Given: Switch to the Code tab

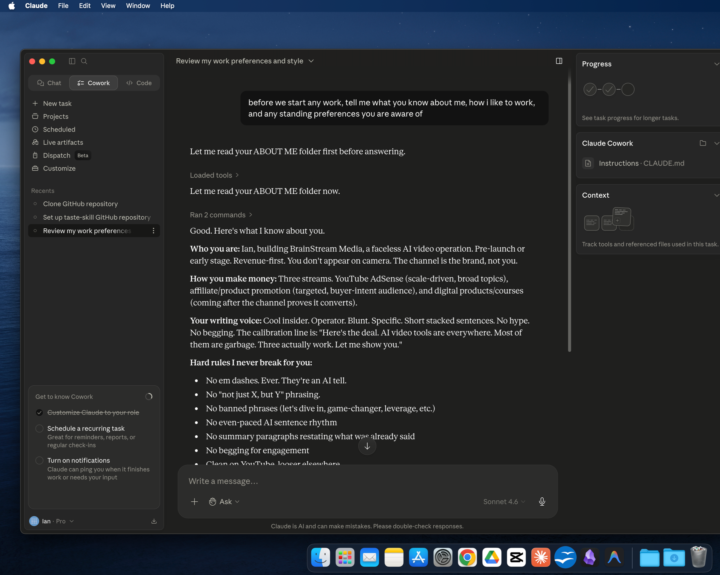Looking at the screenshot, I should click(139, 83).
